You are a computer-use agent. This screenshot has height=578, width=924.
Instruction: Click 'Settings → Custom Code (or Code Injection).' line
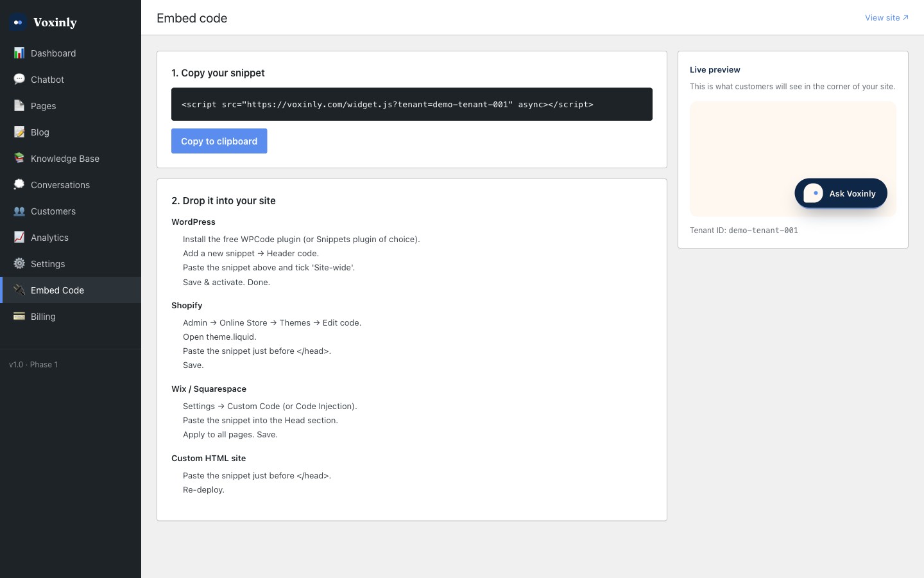[270, 407]
